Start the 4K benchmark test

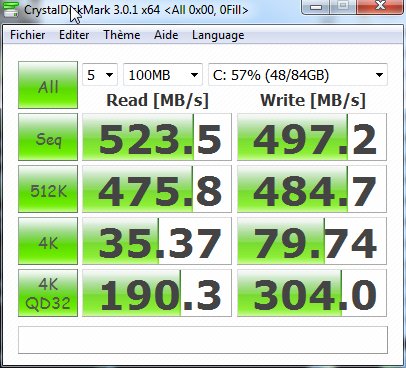(x=48, y=241)
